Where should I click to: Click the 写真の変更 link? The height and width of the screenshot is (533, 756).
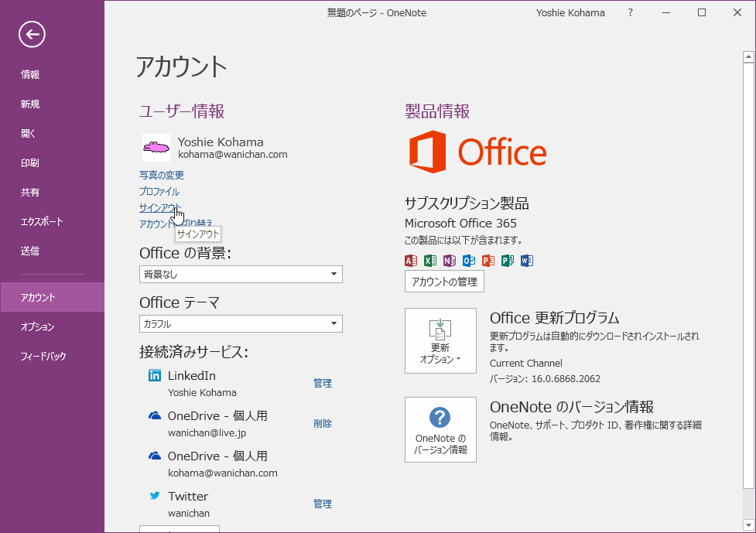point(162,175)
